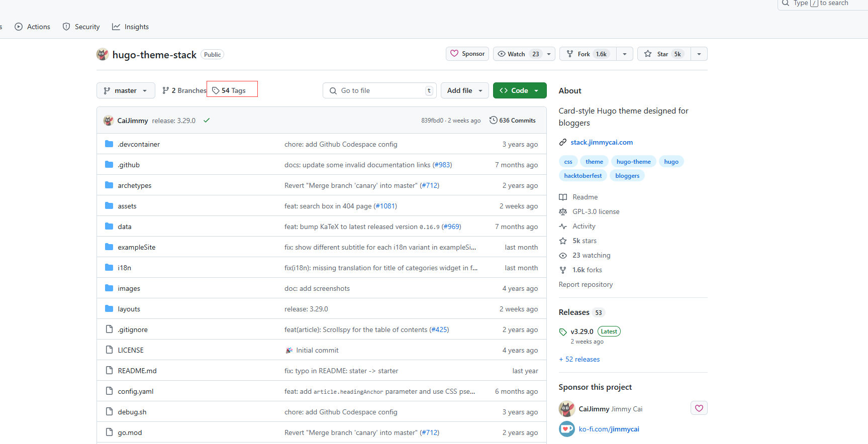Image resolution: width=868 pixels, height=444 pixels.
Task: Click the Sponsor heart icon button
Action: pos(454,54)
